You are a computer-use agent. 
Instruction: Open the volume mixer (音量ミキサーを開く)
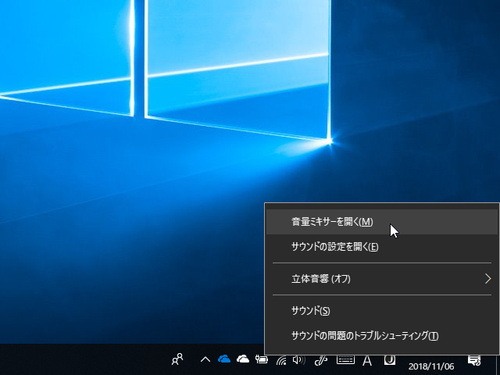(382, 222)
